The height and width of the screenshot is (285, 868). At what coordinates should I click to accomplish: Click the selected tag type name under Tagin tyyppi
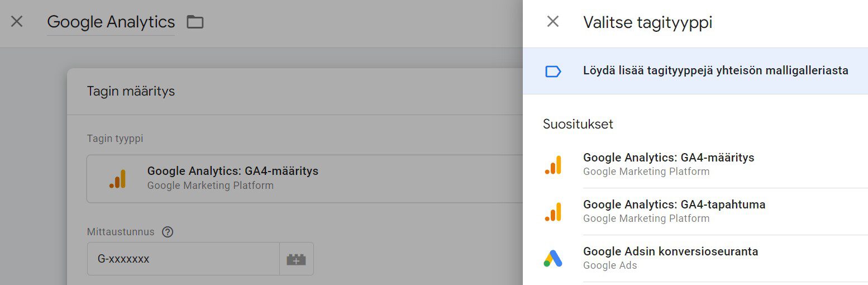[x=232, y=172]
